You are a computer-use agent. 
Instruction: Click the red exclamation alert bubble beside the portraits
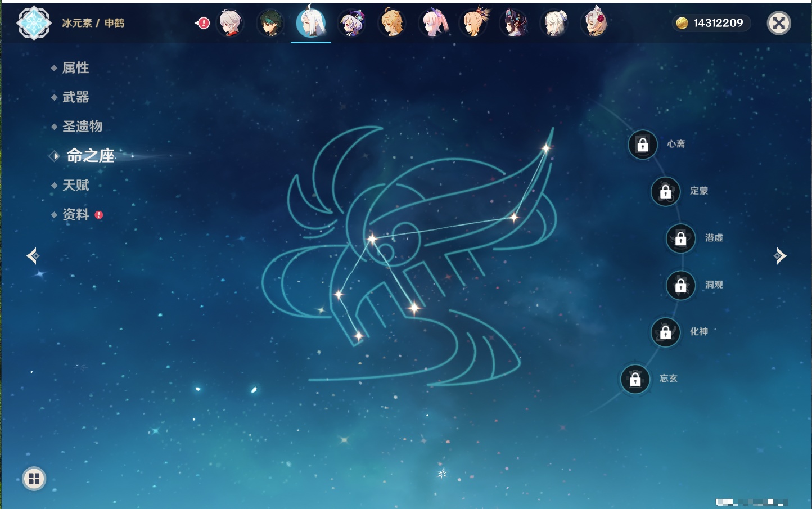pos(203,23)
